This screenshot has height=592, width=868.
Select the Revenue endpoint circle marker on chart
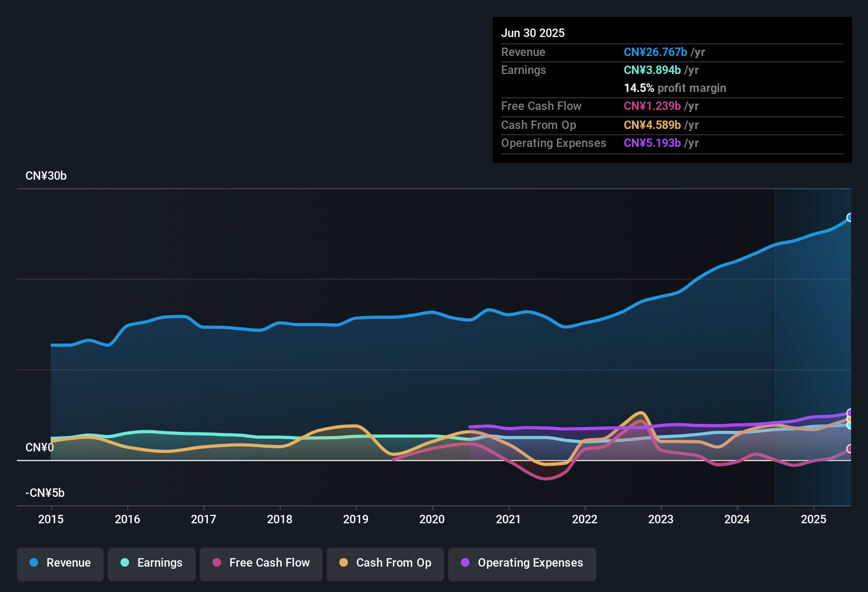point(849,217)
